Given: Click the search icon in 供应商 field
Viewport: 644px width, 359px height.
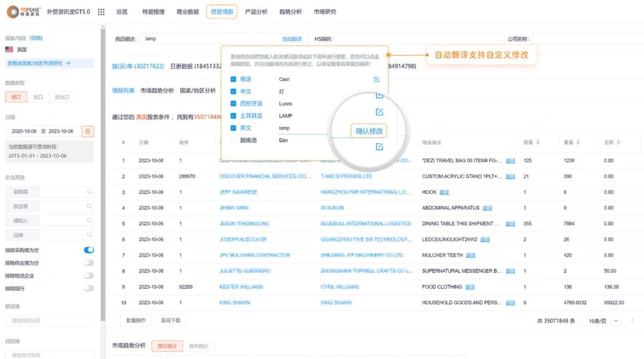Looking at the screenshot, I should pos(89,206).
